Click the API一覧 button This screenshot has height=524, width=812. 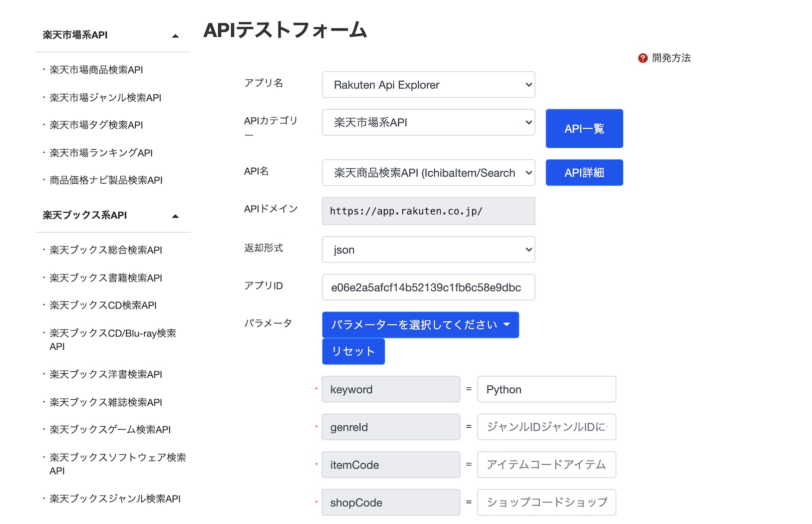coord(584,129)
